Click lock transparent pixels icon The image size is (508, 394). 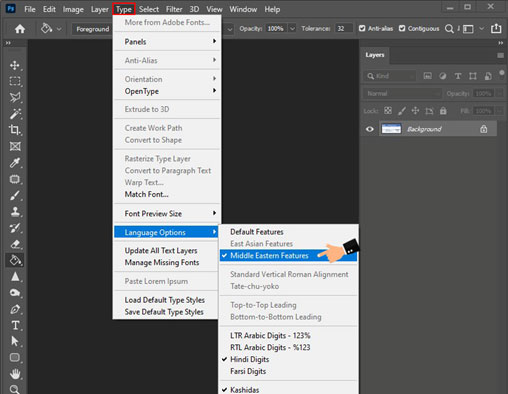click(x=388, y=111)
